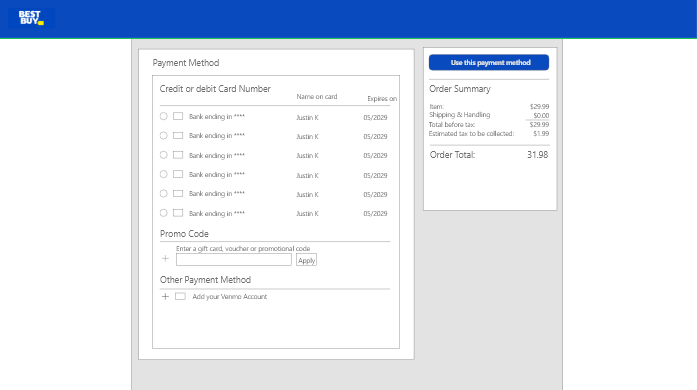
Task: Click Use this payment method button
Action: click(489, 63)
